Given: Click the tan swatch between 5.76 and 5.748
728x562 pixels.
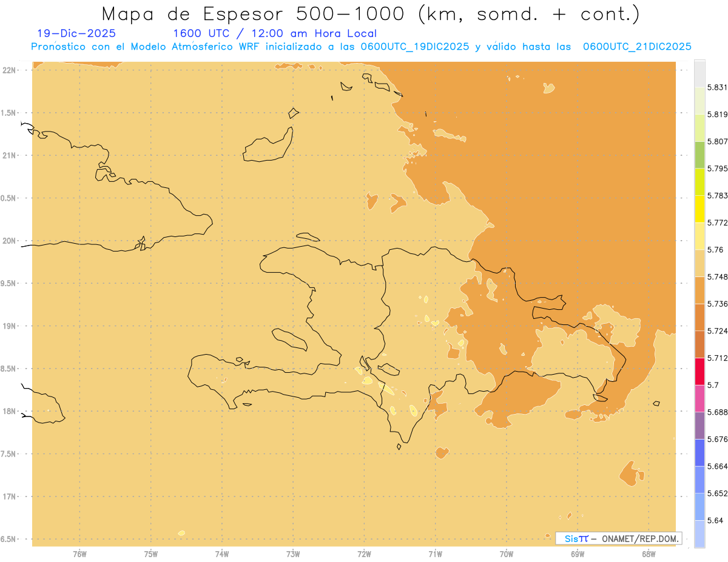Looking at the screenshot, I should pyautogui.click(x=699, y=263).
